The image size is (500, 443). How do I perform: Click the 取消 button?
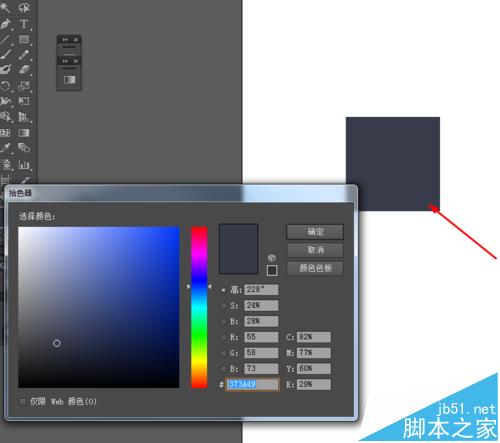(x=315, y=250)
